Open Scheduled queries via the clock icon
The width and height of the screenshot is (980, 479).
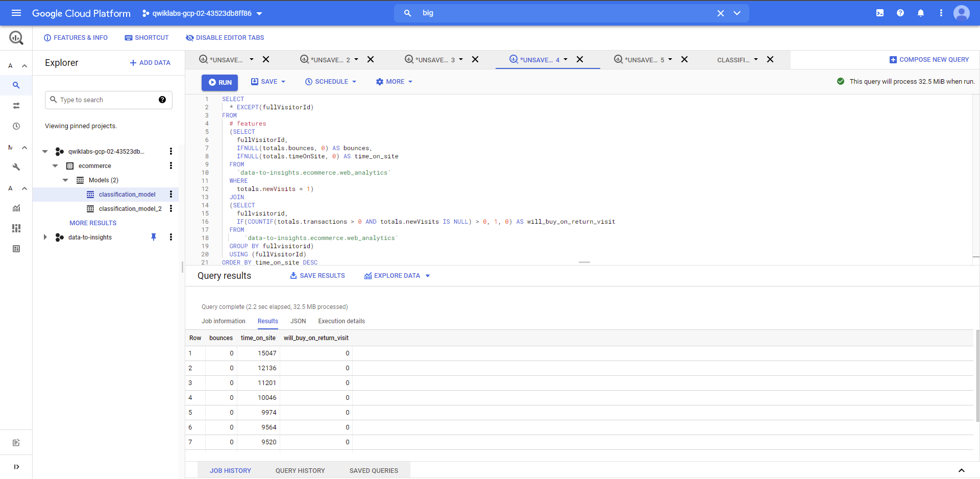[16, 126]
